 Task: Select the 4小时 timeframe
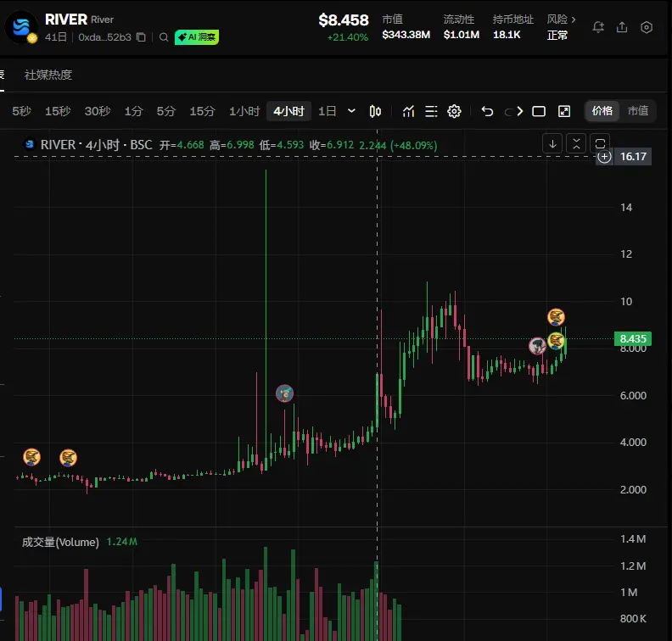coord(288,111)
